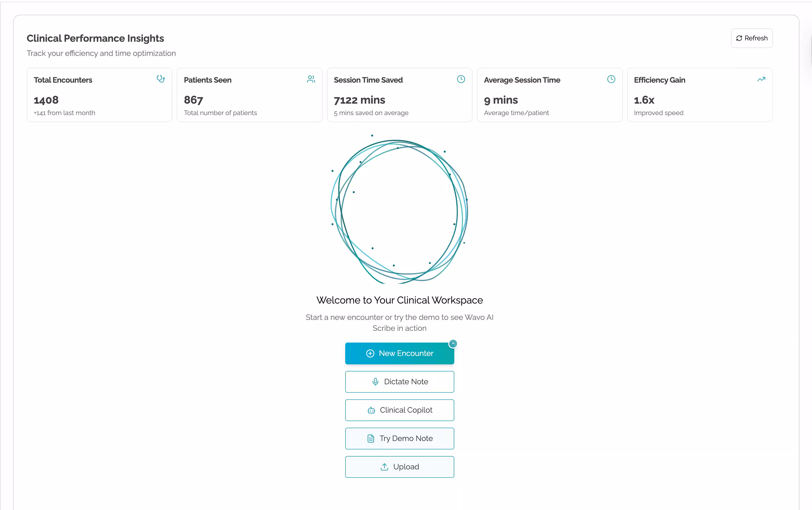812x510 pixels.
Task: Click the clock icon in Session Time Saved
Action: 461,79
